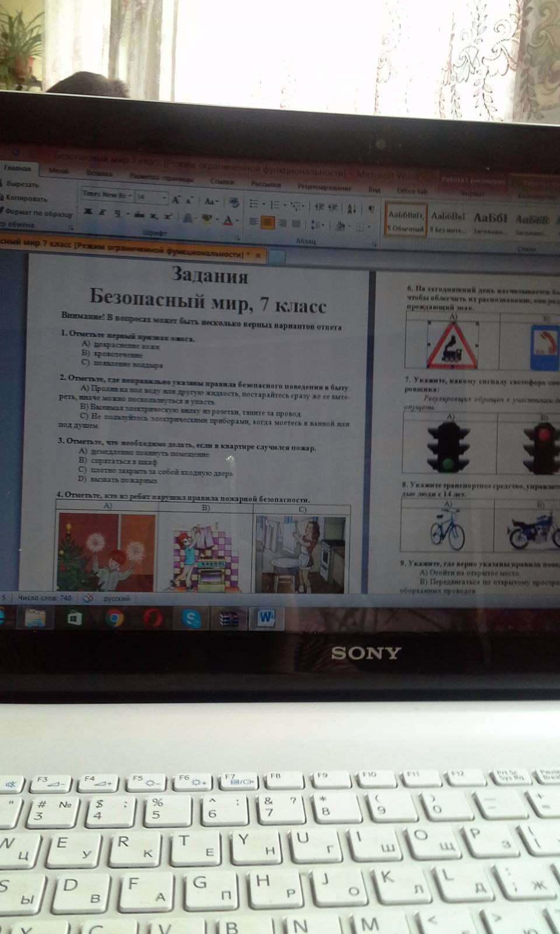Click the new document tab button
The image size is (560, 934).
[278, 256]
